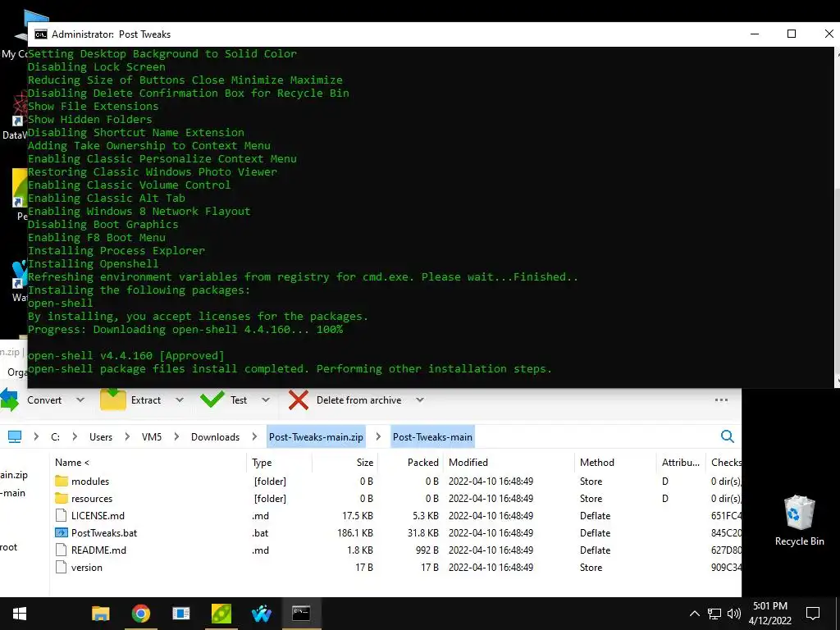Viewport: 840px width, 630px height.
Task: Click breadcrumb chevron after Post-Tweaks-main.zip
Action: pyautogui.click(x=378, y=436)
